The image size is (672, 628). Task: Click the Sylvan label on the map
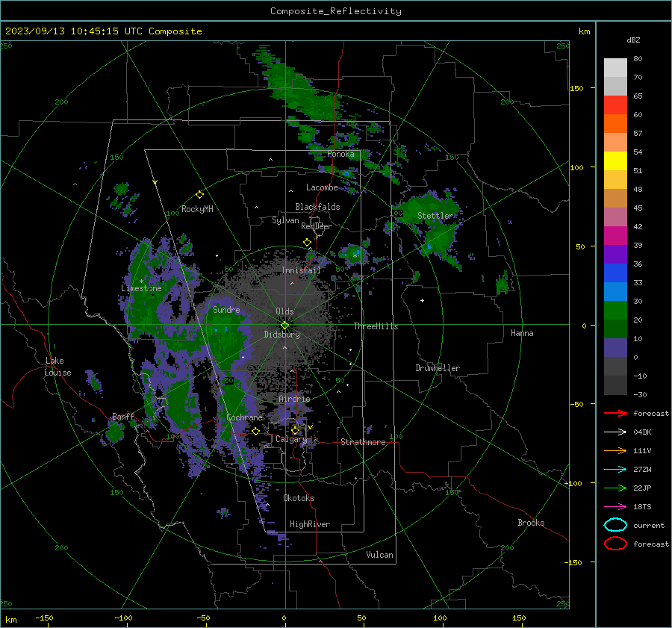[x=285, y=220]
